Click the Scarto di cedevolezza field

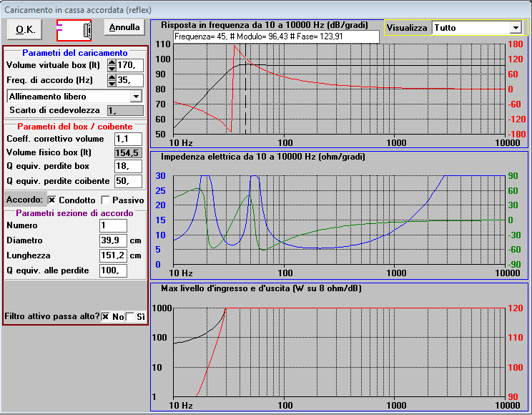pyautogui.click(x=125, y=110)
